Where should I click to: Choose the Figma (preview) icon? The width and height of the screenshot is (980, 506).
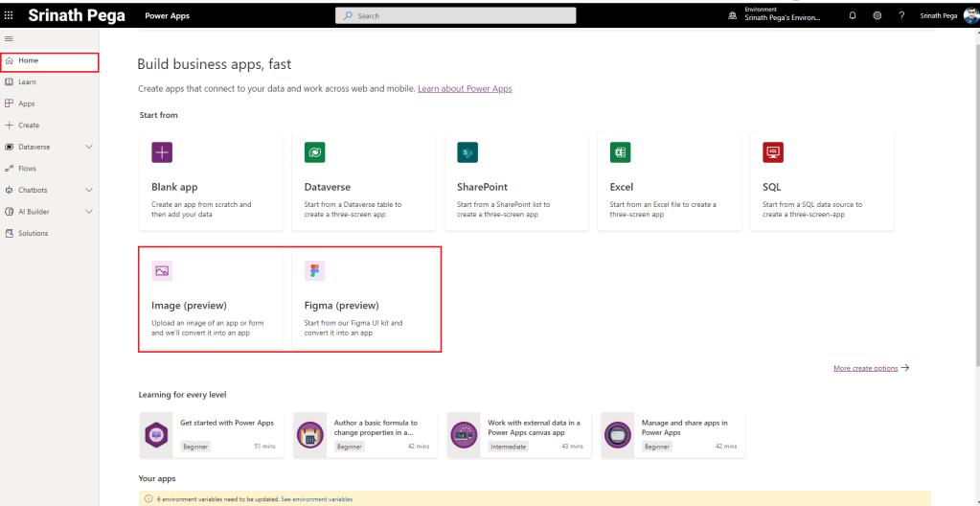314,271
